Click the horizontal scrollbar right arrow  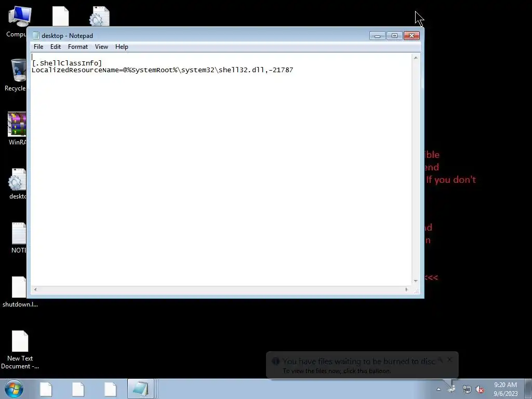pyautogui.click(x=406, y=289)
